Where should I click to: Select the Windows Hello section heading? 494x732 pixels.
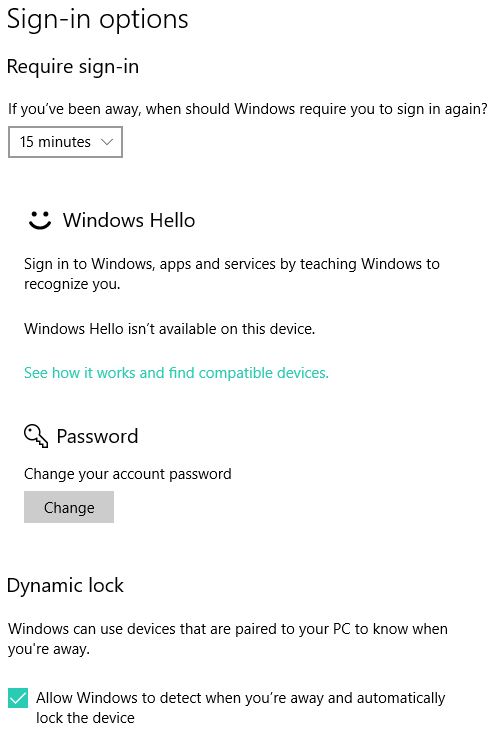(129, 220)
